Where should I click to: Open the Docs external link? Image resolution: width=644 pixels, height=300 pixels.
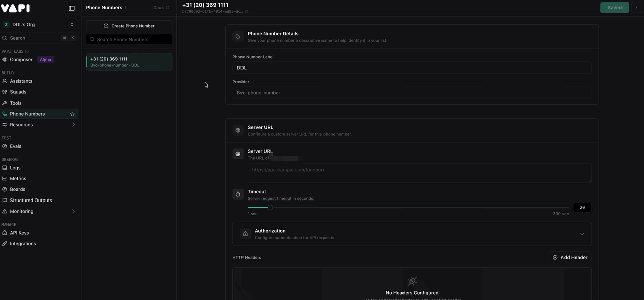point(161,8)
